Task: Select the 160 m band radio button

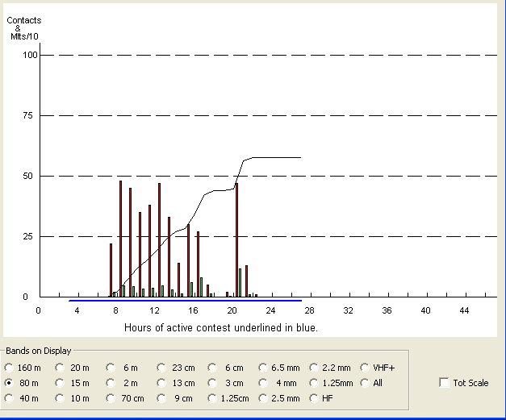Action: pos(10,367)
